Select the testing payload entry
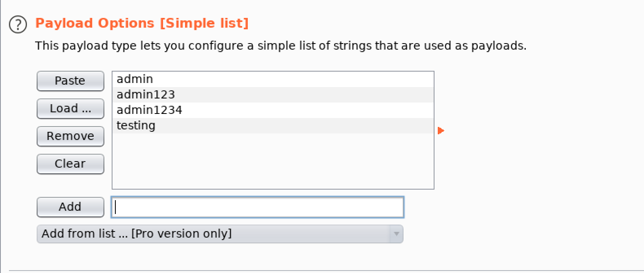This screenshot has height=273, width=644. (273, 125)
